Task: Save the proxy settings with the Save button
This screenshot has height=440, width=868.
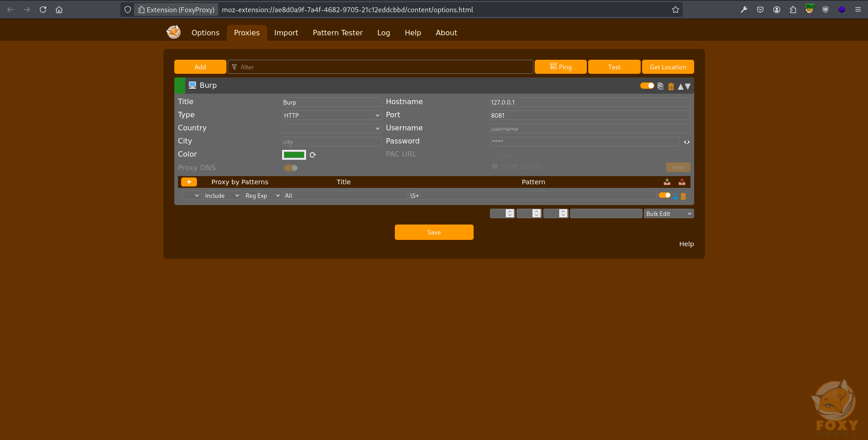Action: click(434, 232)
